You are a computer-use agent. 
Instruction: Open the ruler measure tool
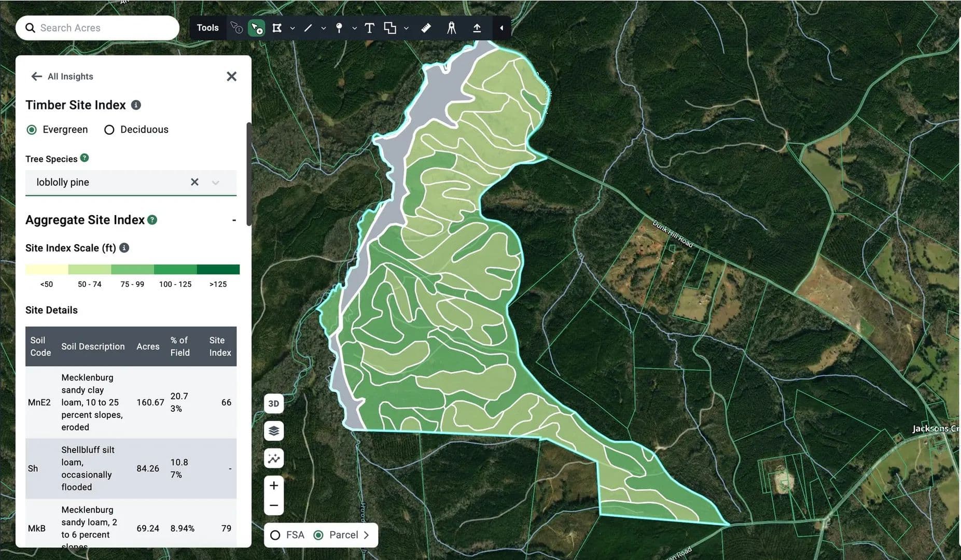pyautogui.click(x=426, y=28)
